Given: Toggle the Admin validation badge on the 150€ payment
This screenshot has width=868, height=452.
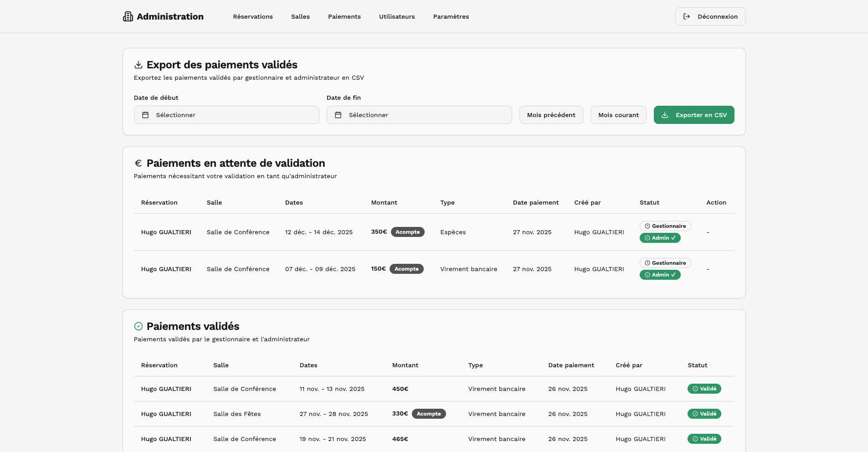Looking at the screenshot, I should point(660,274).
